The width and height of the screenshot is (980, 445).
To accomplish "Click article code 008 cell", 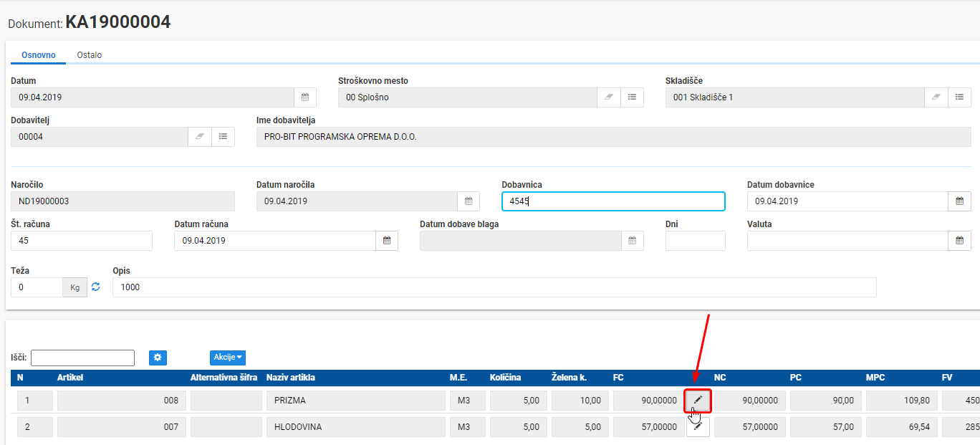I will [x=121, y=401].
